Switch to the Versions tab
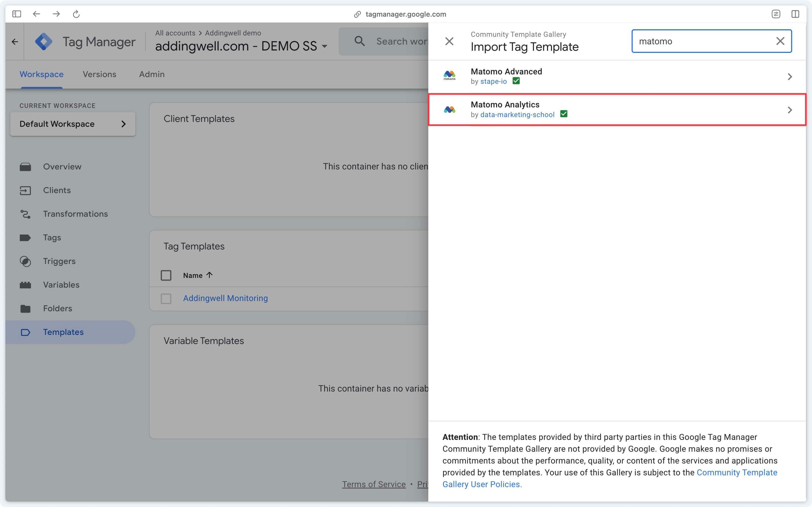The height and width of the screenshot is (507, 812). click(x=100, y=74)
